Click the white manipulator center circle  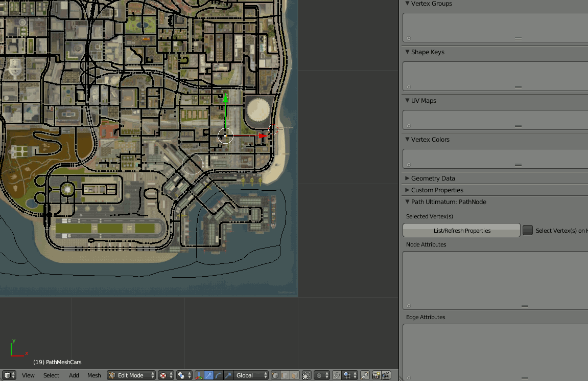(x=225, y=136)
